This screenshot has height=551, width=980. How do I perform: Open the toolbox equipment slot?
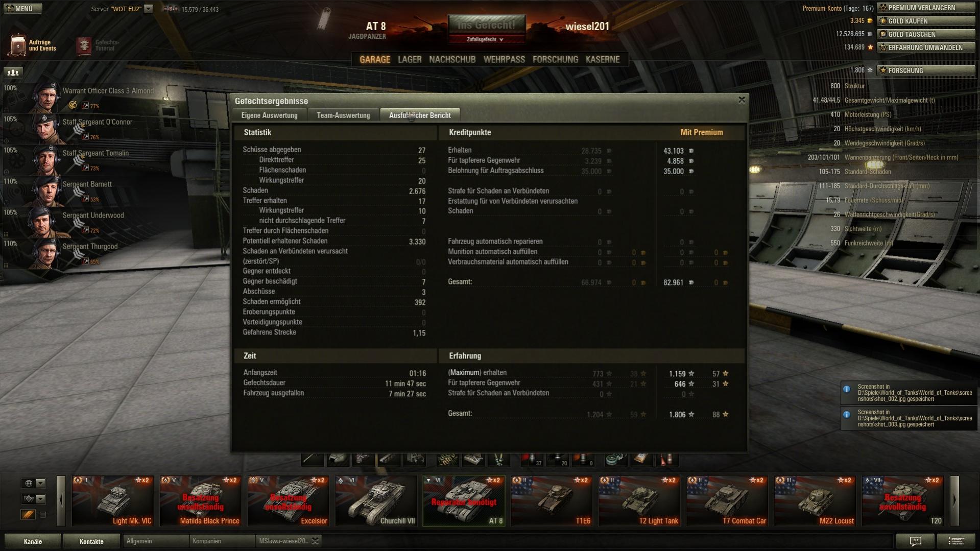(x=473, y=460)
